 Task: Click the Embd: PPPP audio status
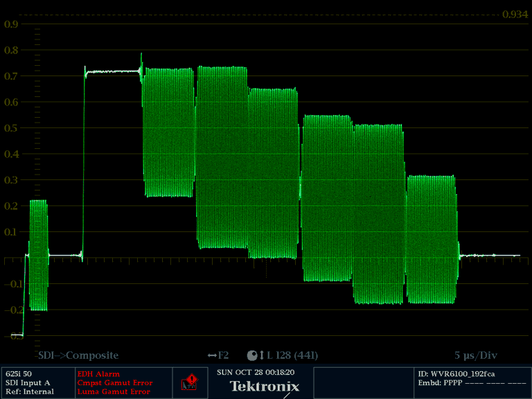coord(472,382)
